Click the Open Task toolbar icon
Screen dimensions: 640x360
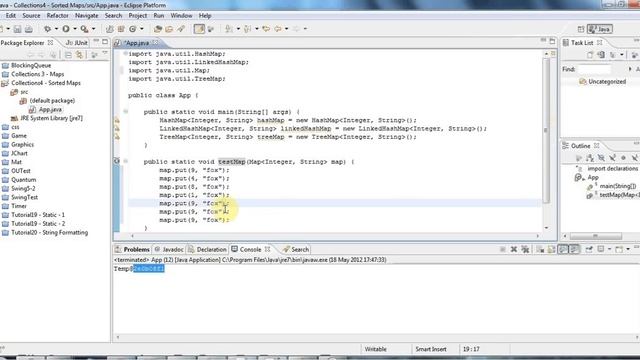[169, 29]
